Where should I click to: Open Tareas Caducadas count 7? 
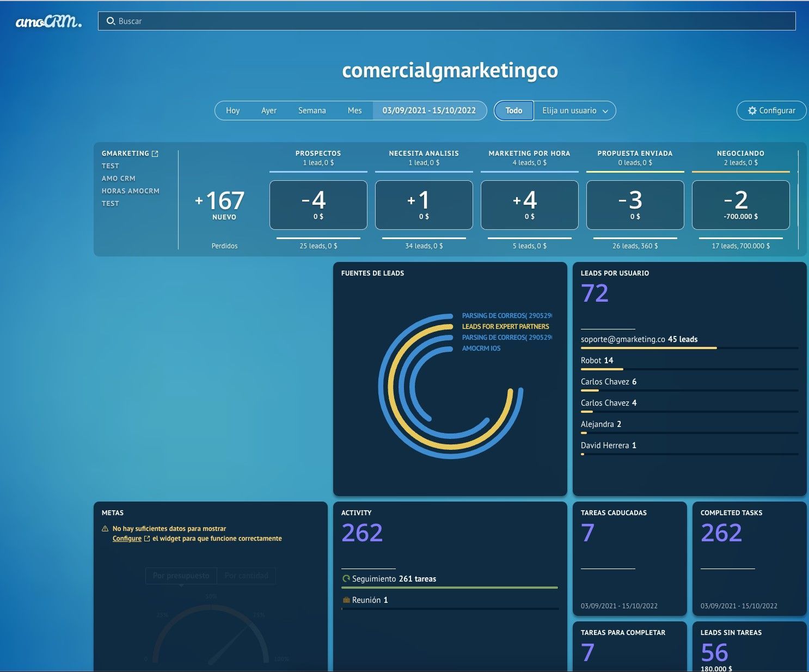click(588, 533)
